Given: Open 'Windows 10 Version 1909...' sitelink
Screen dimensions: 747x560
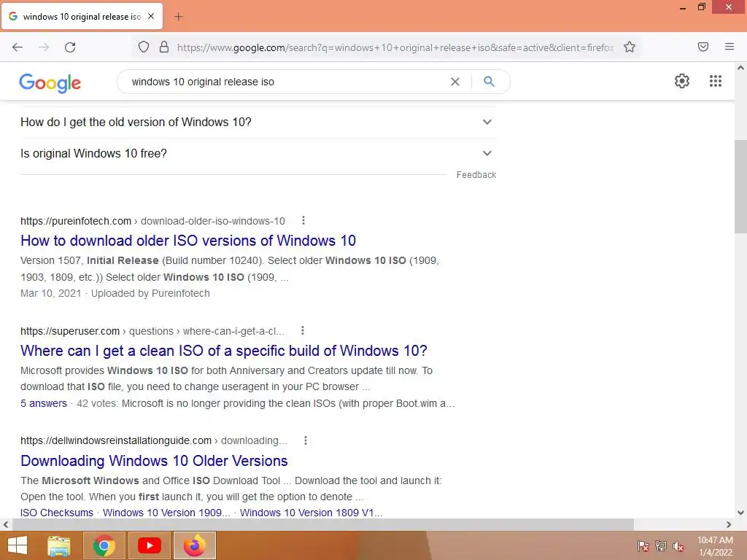Looking at the screenshot, I should coord(166,513).
